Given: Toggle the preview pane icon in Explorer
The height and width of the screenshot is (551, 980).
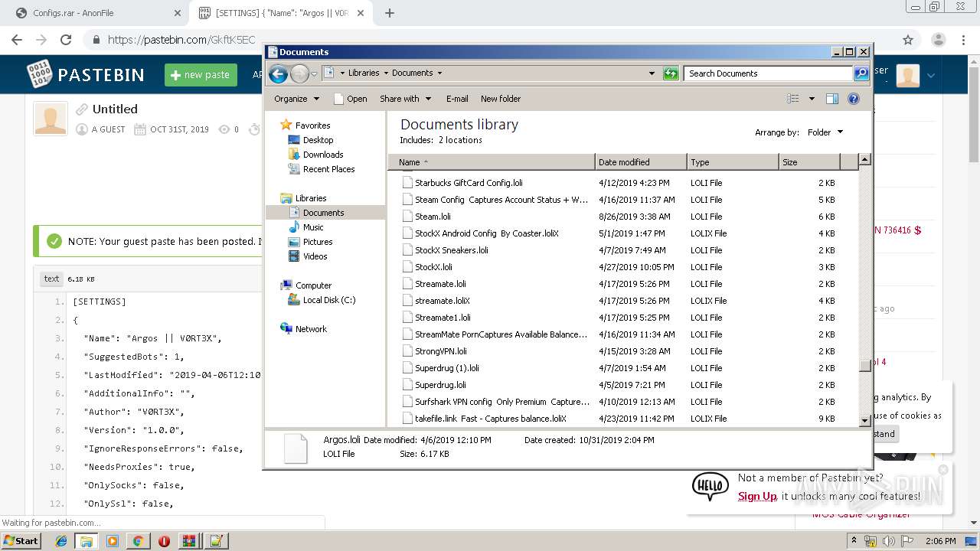Looking at the screenshot, I should pyautogui.click(x=832, y=99).
